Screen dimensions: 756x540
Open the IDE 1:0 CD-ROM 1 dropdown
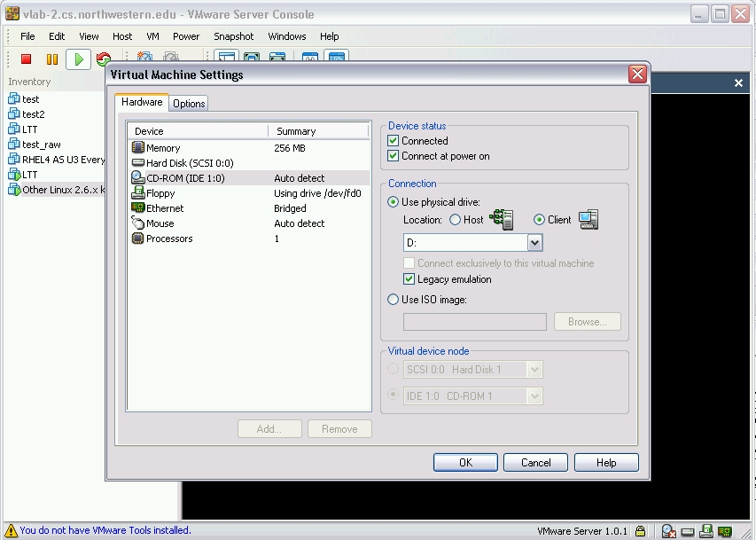[x=534, y=396]
